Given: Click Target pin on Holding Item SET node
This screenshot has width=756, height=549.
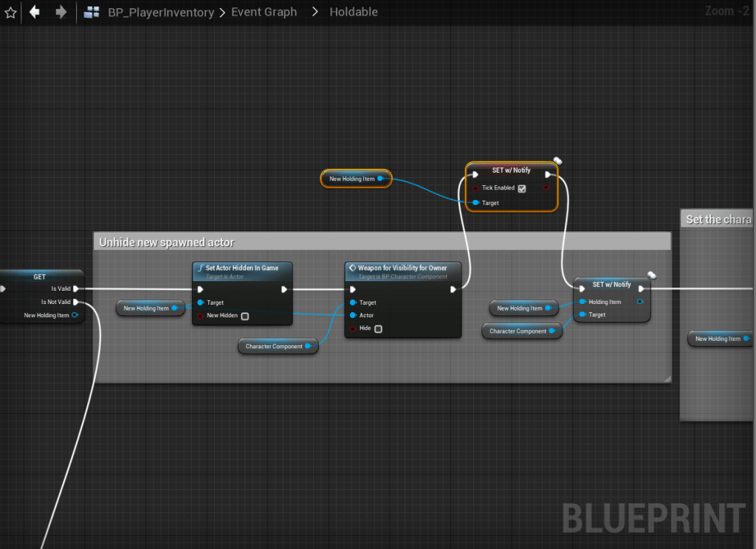Looking at the screenshot, I should coord(583,315).
